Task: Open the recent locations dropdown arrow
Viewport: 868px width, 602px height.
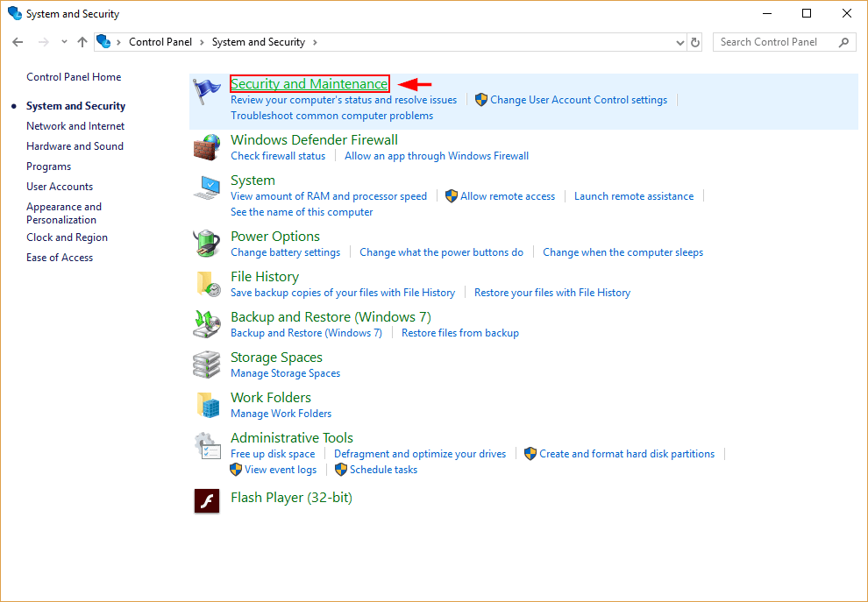Action: pyautogui.click(x=64, y=42)
